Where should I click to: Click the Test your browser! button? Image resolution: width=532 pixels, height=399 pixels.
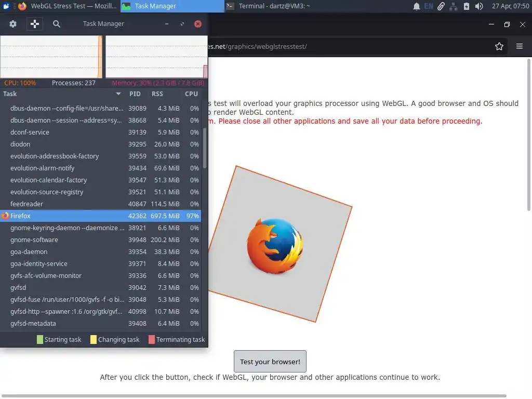(270, 362)
